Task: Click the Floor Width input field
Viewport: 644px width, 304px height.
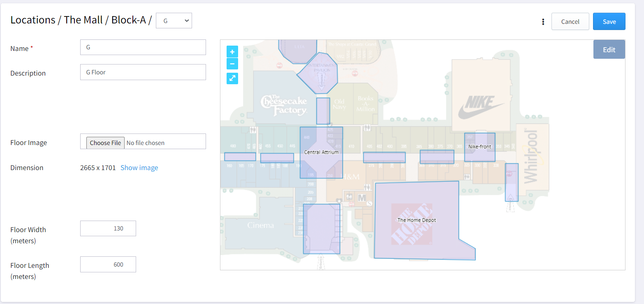Action: (x=108, y=228)
